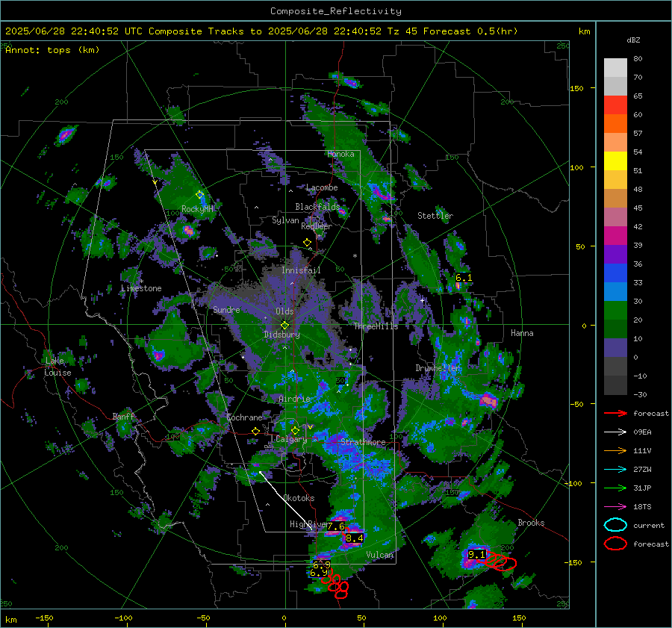Click the km unit label at bottom left
The image size is (672, 628).
click(11, 620)
